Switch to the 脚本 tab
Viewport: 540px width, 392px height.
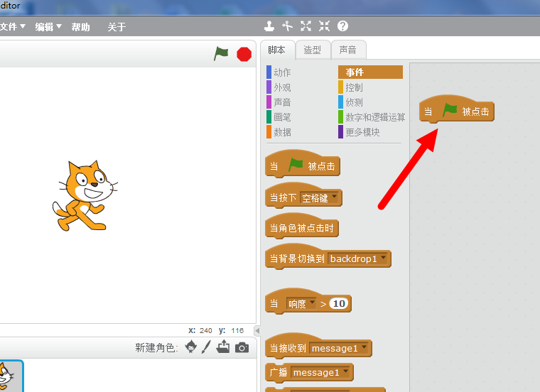pyautogui.click(x=277, y=50)
